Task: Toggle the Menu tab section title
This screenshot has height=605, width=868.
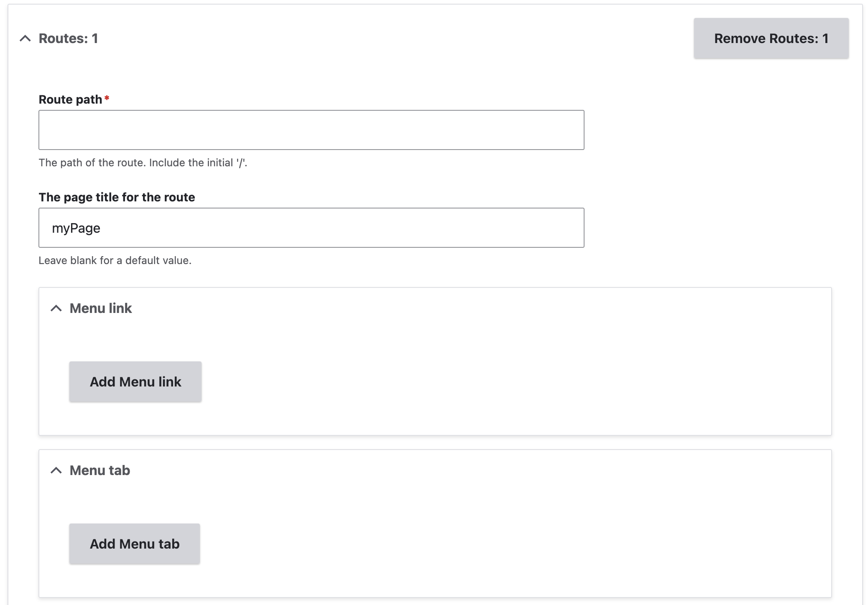Action: click(100, 470)
